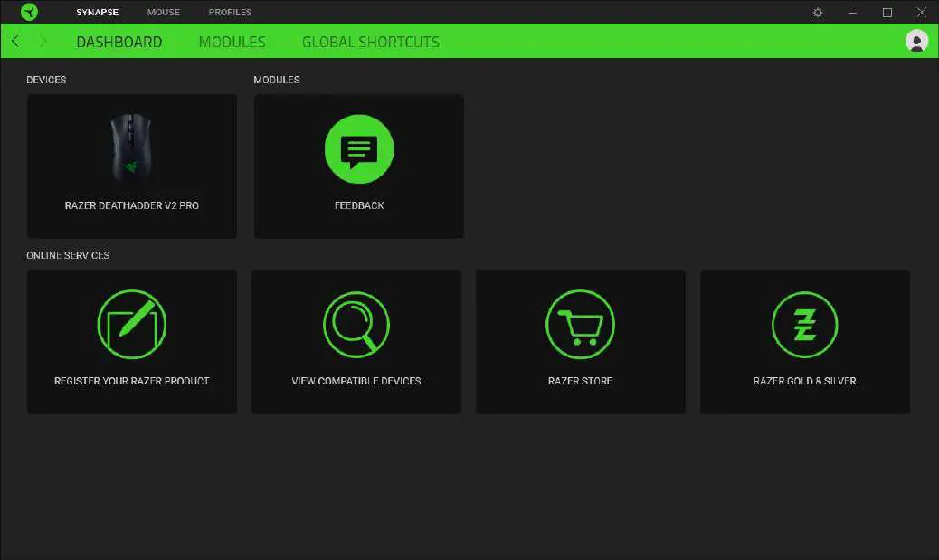
Task: Go back with the left arrow
Action: [x=15, y=42]
